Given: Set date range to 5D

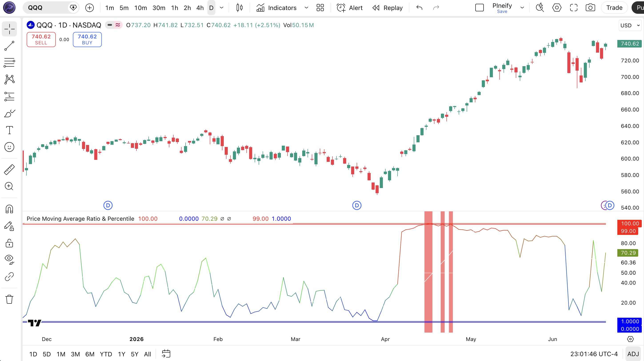Looking at the screenshot, I should tap(46, 354).
